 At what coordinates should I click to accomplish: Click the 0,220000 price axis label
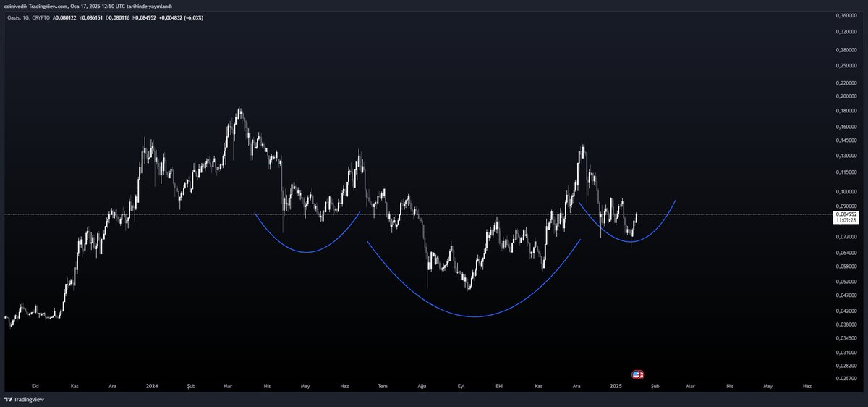click(845, 83)
